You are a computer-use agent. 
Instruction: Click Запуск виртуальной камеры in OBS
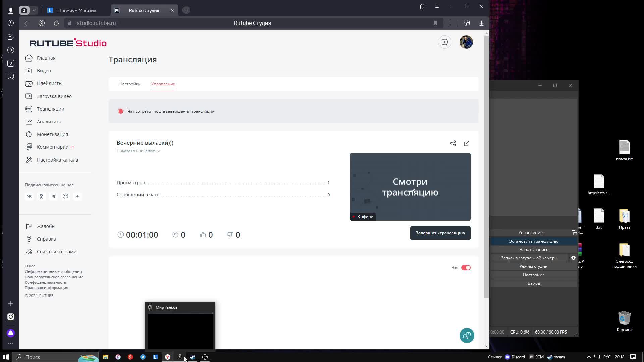tap(529, 258)
